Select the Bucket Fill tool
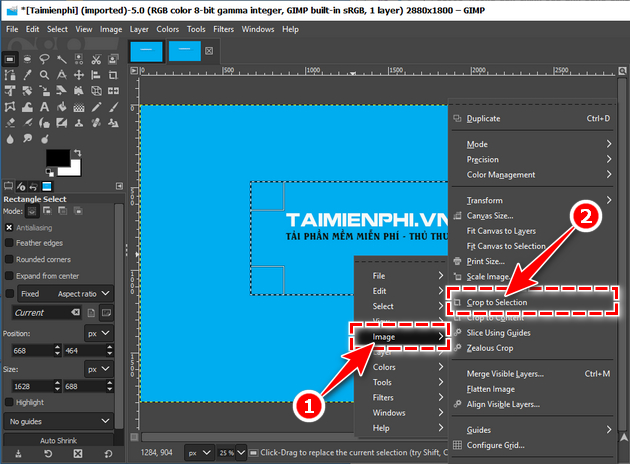The height and width of the screenshot is (464, 630). 61,107
